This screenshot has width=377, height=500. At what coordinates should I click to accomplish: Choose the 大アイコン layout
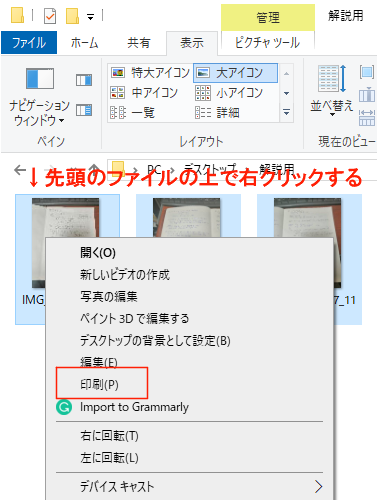click(235, 73)
